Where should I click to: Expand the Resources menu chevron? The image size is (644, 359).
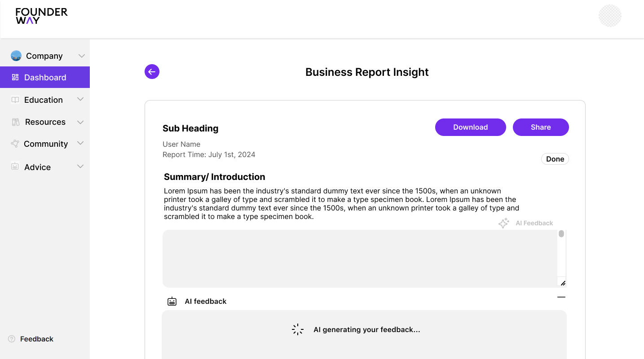[80, 122]
